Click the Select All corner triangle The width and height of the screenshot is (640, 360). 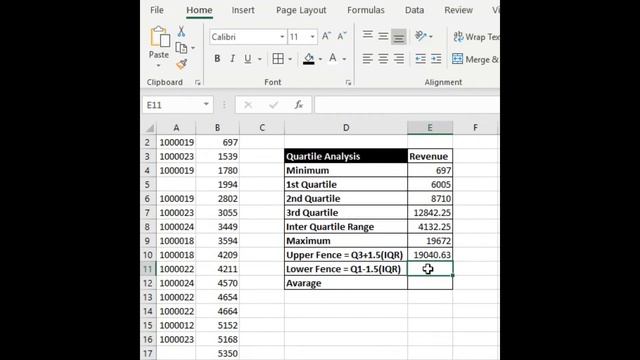tap(149, 128)
